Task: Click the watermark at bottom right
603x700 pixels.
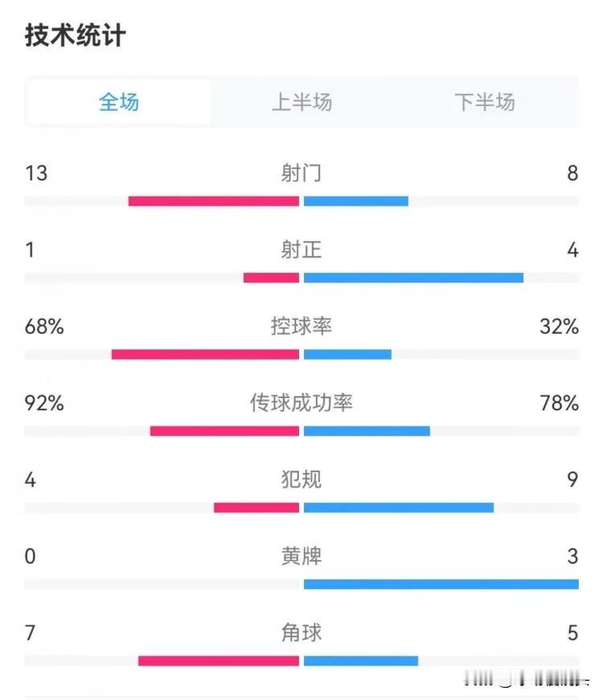Action: click(x=531, y=681)
